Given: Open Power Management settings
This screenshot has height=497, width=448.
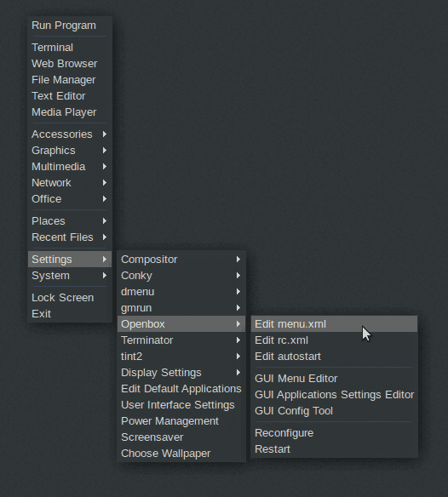Looking at the screenshot, I should [181, 421].
